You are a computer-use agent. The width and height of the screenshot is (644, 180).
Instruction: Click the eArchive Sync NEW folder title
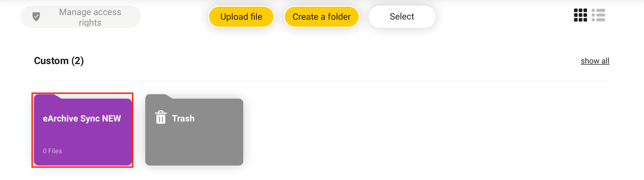(x=82, y=118)
